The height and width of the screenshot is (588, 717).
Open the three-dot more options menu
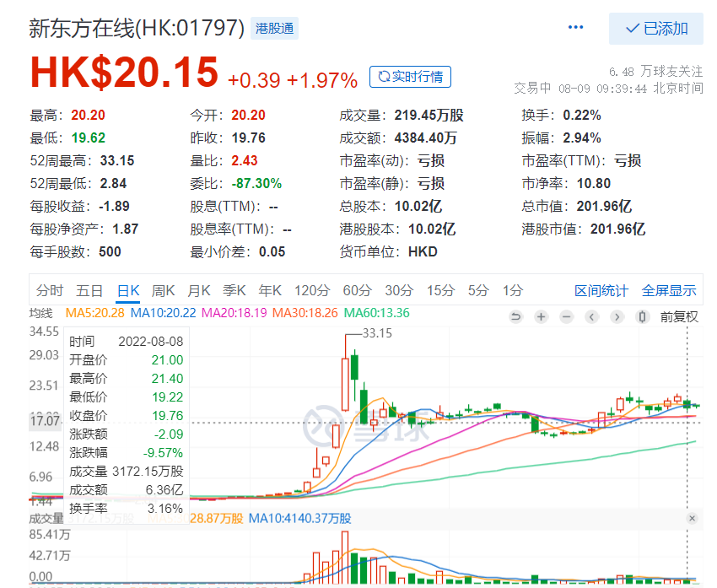point(576,28)
